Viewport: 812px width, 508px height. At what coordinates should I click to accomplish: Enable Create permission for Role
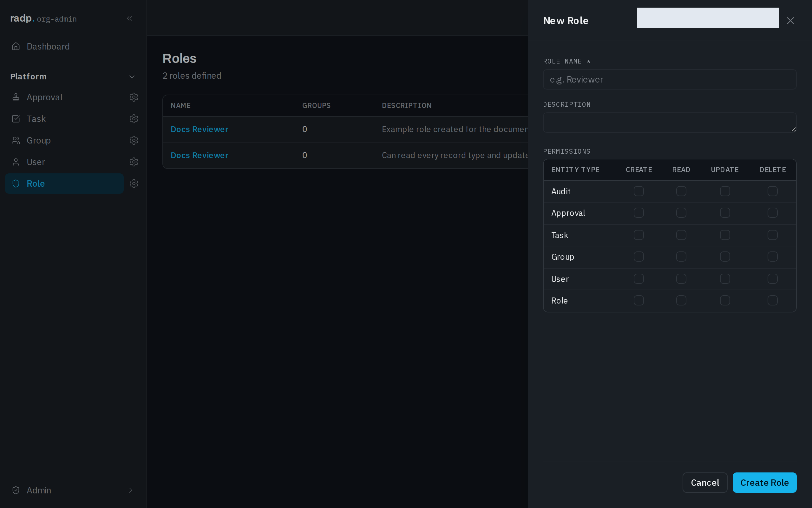click(638, 300)
